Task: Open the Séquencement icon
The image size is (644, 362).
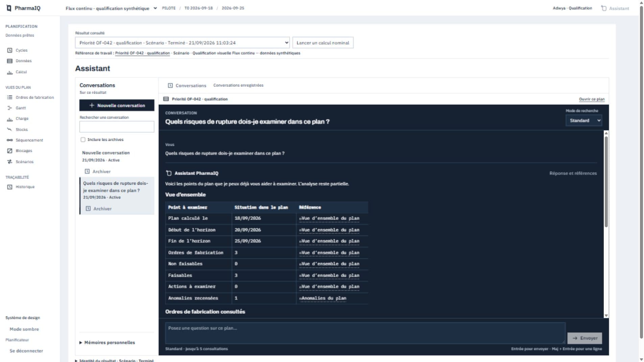Action: point(10,140)
